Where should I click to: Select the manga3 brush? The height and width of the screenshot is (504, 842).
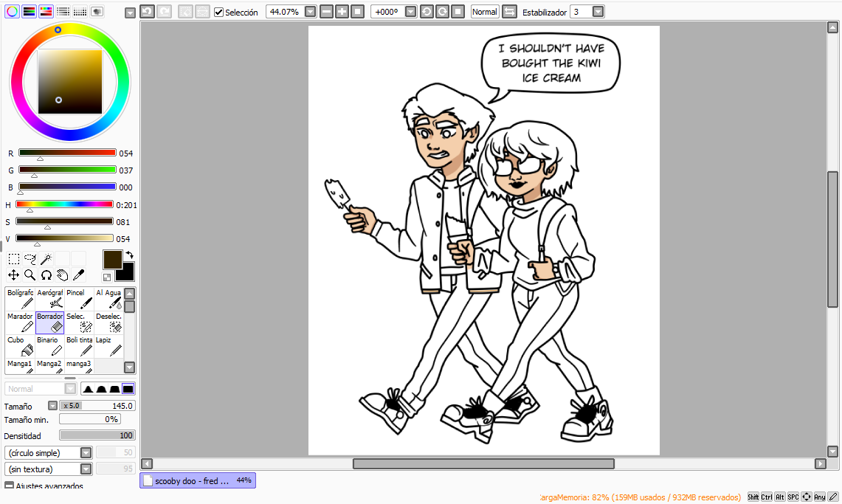pos(79,366)
